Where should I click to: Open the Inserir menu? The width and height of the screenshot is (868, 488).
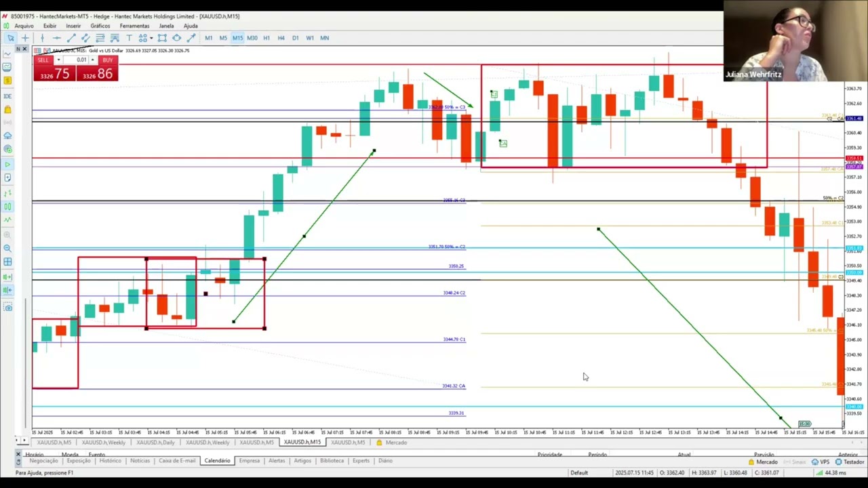point(73,26)
